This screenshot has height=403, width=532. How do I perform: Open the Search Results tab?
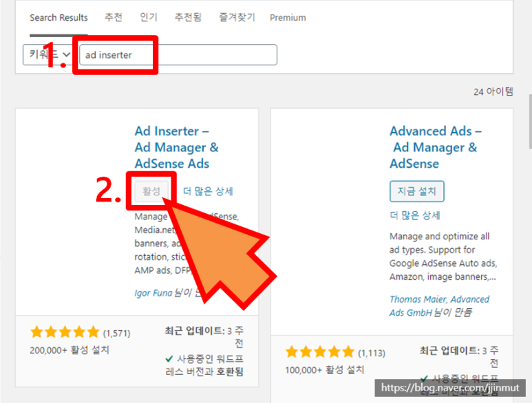tap(58, 18)
